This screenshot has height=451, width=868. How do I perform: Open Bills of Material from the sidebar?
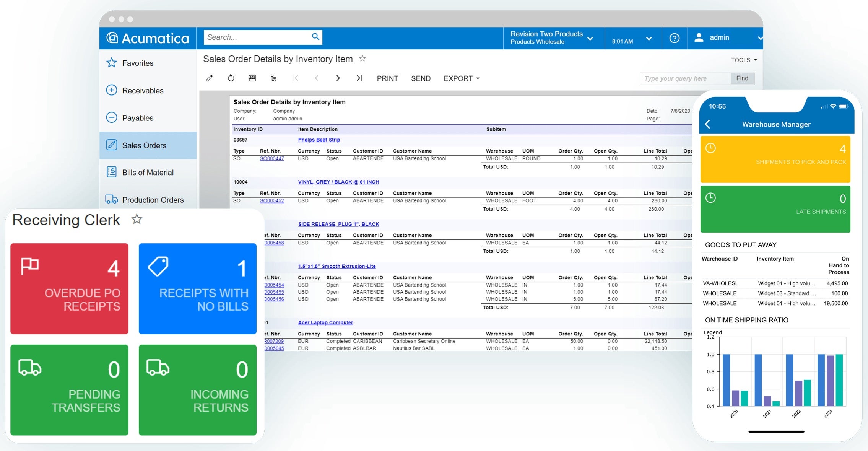pyautogui.click(x=148, y=172)
